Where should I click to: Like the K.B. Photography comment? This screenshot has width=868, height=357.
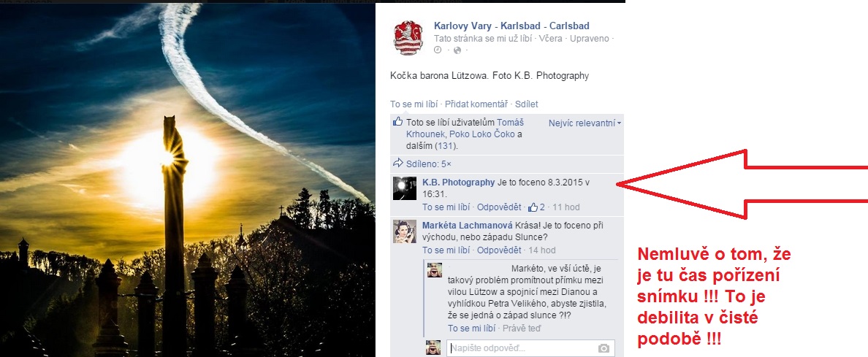pos(446,207)
